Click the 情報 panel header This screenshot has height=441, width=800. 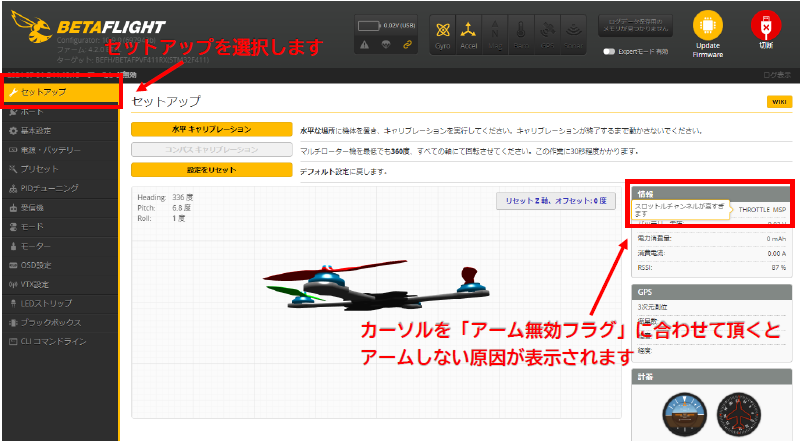tap(712, 194)
